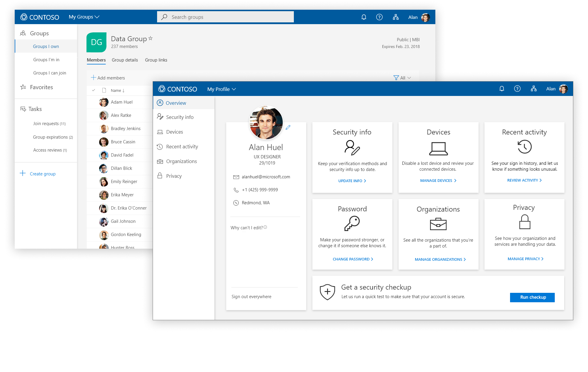This screenshot has width=588, height=372.
Task: Click the clock icon on Recent activity card
Action: pyautogui.click(x=524, y=147)
